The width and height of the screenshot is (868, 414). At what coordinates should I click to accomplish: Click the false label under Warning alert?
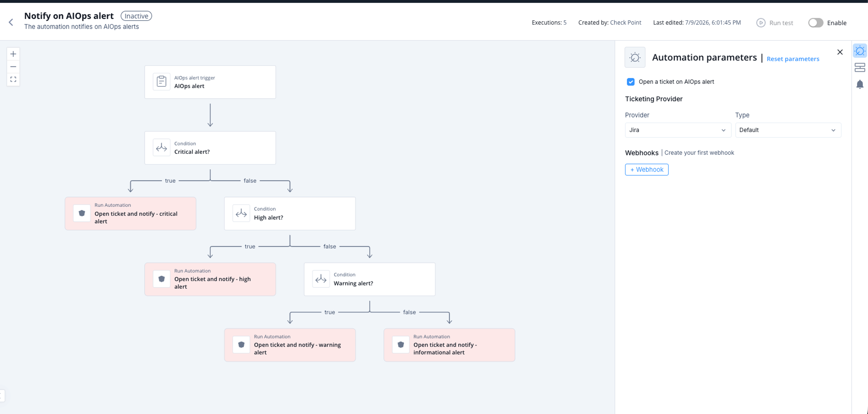[409, 312]
